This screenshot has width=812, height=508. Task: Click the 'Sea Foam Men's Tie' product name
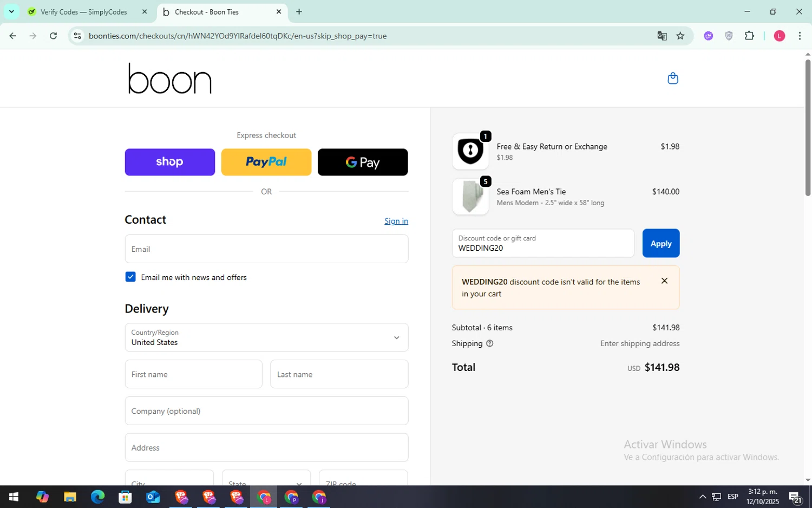coord(531,192)
